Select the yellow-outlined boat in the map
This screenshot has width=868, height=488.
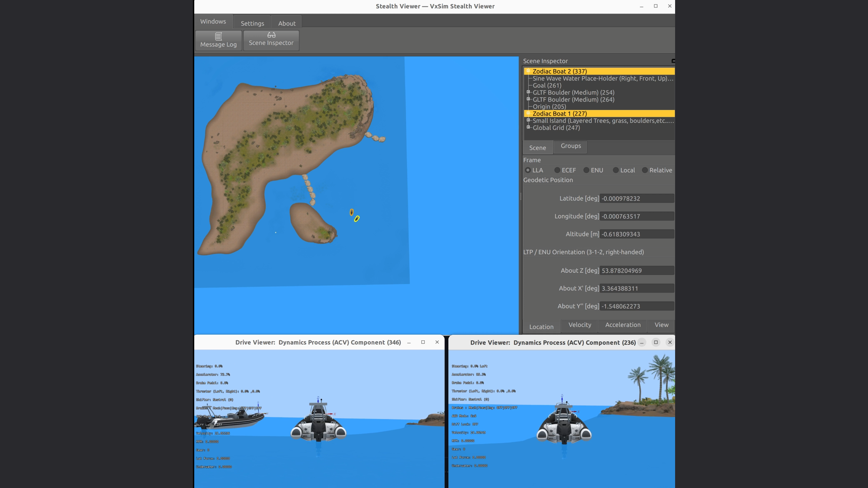[x=357, y=219]
